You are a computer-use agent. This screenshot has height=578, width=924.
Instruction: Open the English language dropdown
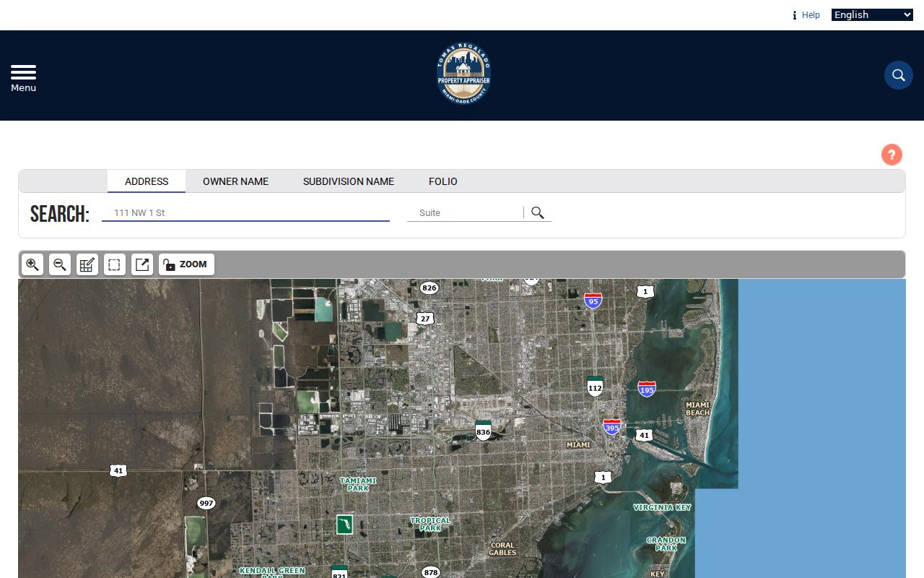click(872, 14)
